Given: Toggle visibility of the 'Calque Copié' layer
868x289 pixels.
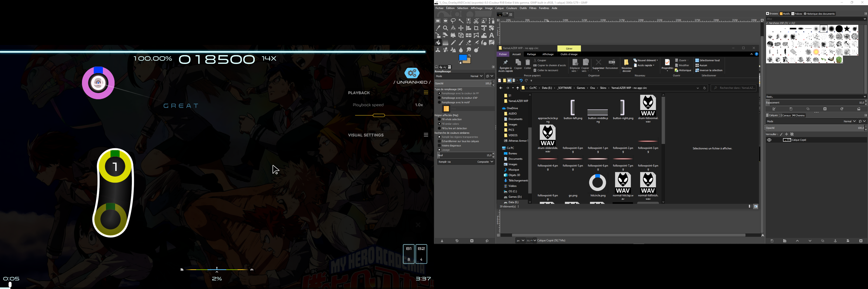Looking at the screenshot, I should tap(769, 140).
